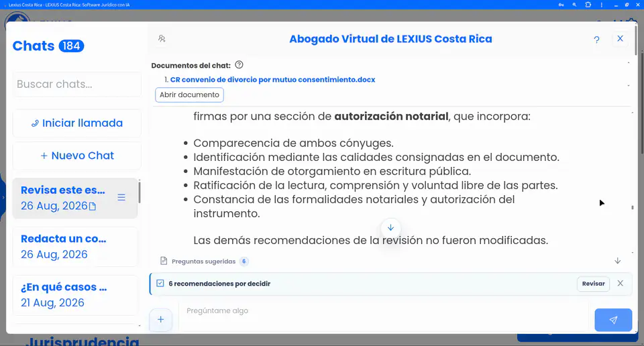Close the Abogado Virtual chat dialog
Viewport: 644px width, 346px height.
(620, 39)
